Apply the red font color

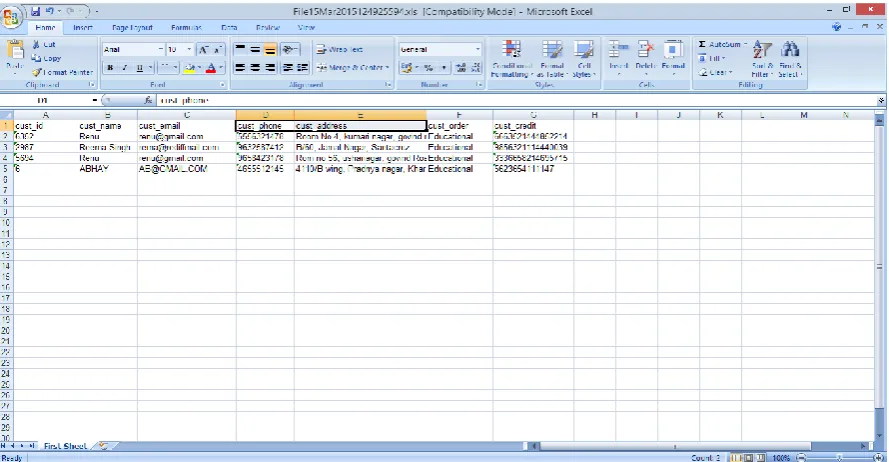point(211,68)
